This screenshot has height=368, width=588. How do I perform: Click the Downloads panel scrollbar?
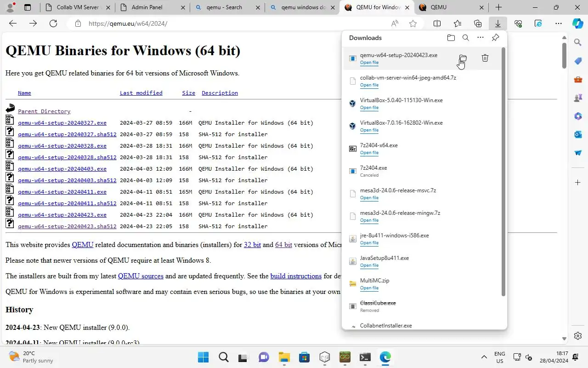[x=503, y=172]
